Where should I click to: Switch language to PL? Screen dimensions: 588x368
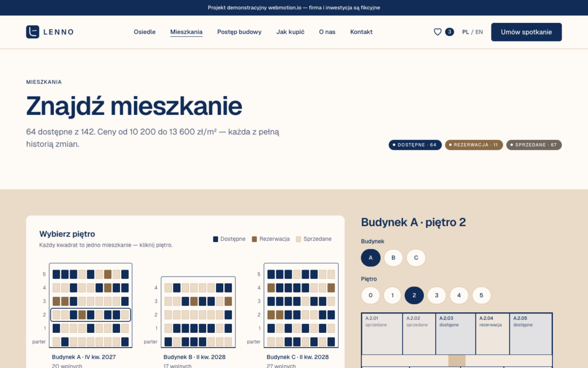pos(465,32)
